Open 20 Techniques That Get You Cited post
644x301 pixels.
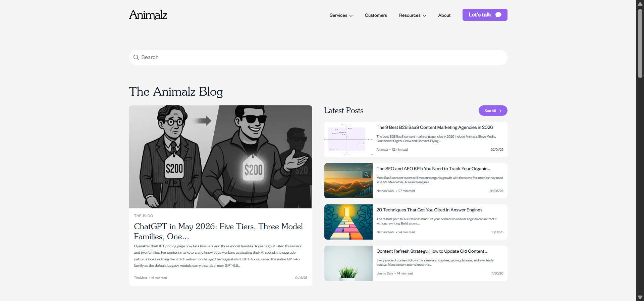[429, 210]
